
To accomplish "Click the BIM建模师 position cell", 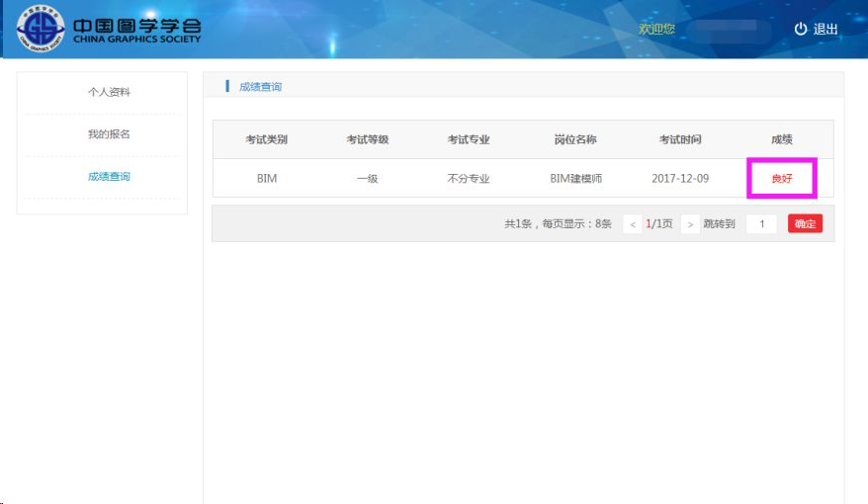I will click(x=575, y=178).
